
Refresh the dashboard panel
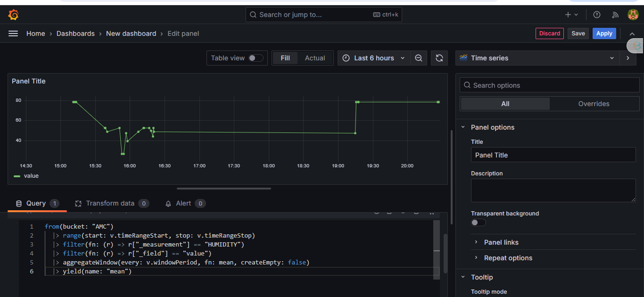pos(439,58)
